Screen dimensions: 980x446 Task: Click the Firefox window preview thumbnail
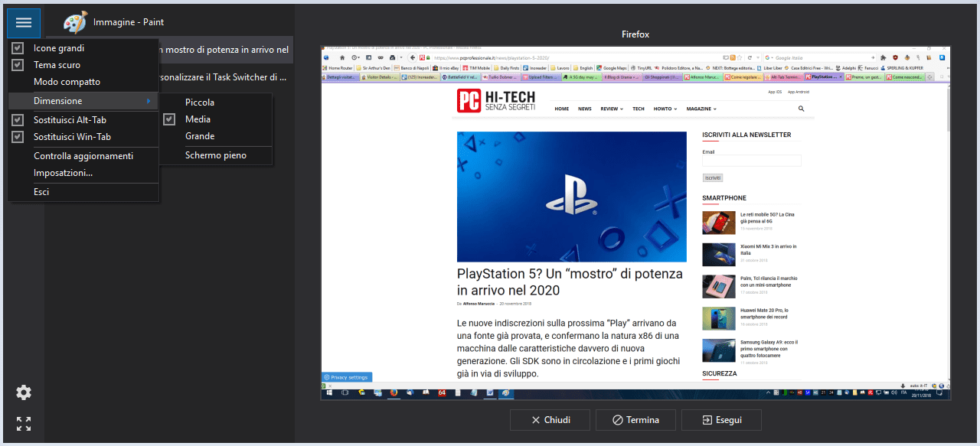coord(635,223)
